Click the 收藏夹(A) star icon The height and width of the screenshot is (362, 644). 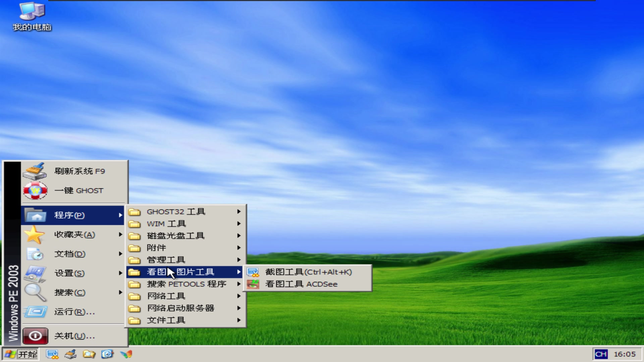(34, 235)
